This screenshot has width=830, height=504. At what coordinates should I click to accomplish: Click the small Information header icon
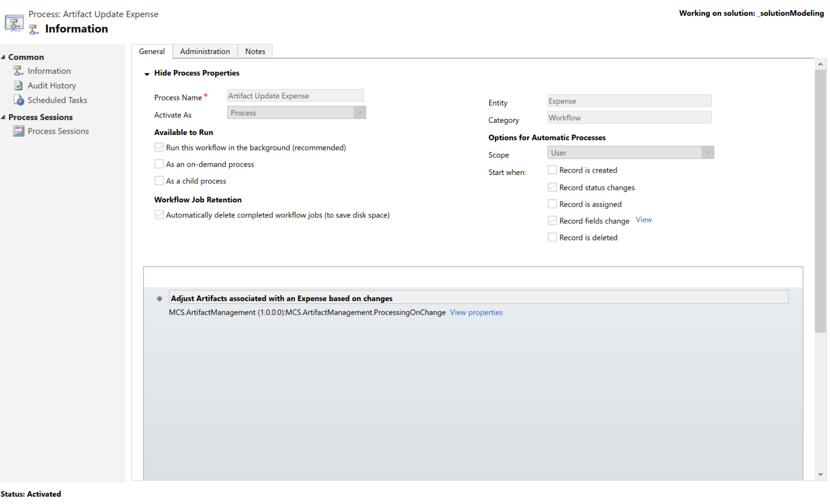click(34, 29)
